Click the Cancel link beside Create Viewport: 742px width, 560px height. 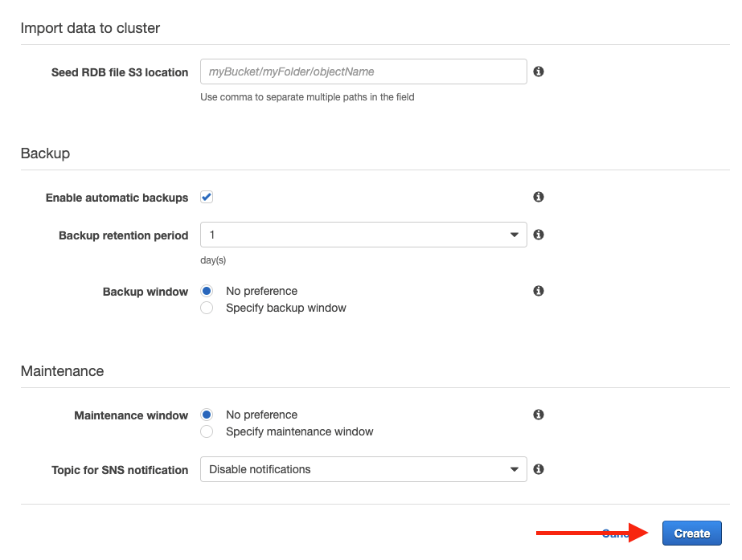point(614,533)
